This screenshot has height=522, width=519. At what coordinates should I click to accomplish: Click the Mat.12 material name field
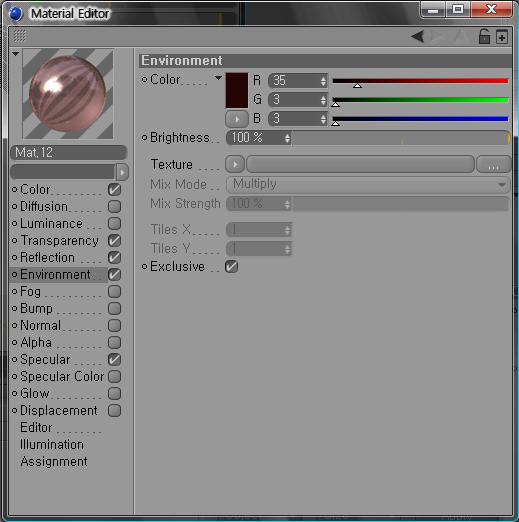tap(69, 153)
